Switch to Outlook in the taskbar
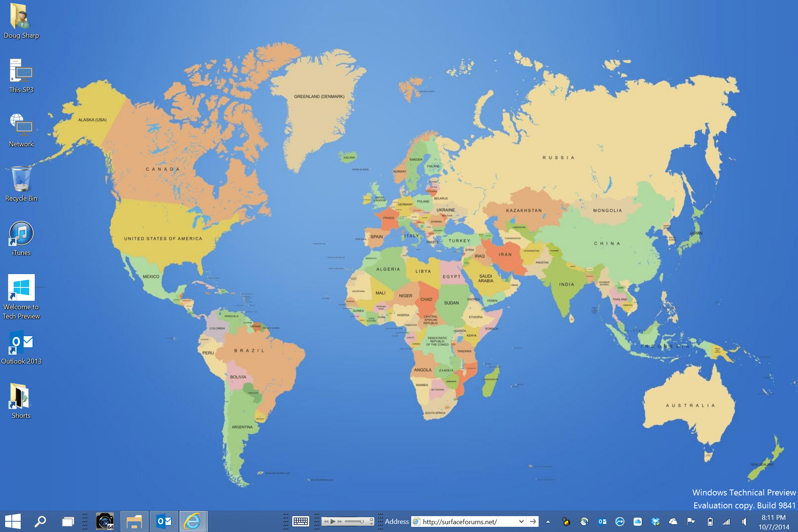 coord(164,522)
